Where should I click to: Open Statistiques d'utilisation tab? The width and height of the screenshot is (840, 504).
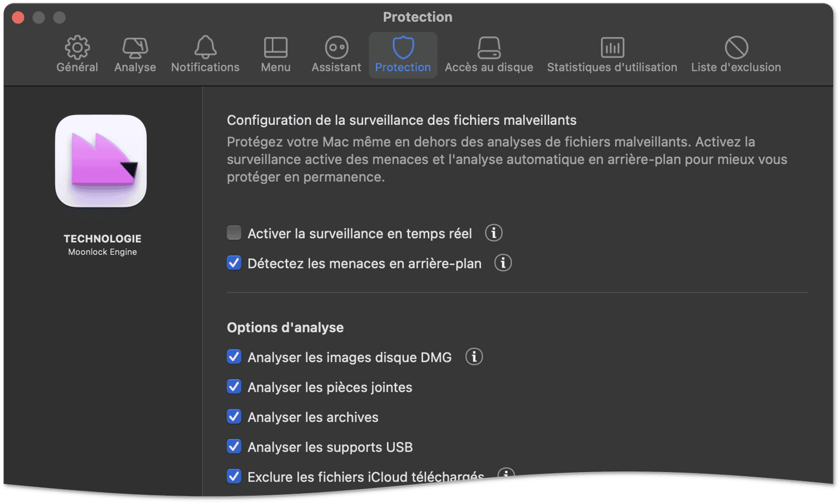point(612,55)
